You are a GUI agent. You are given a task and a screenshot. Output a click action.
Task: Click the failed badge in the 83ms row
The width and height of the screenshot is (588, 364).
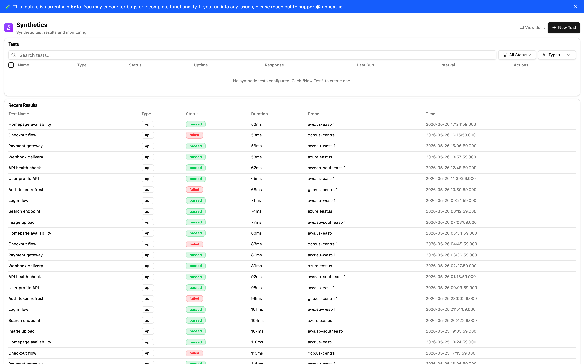[x=194, y=244]
